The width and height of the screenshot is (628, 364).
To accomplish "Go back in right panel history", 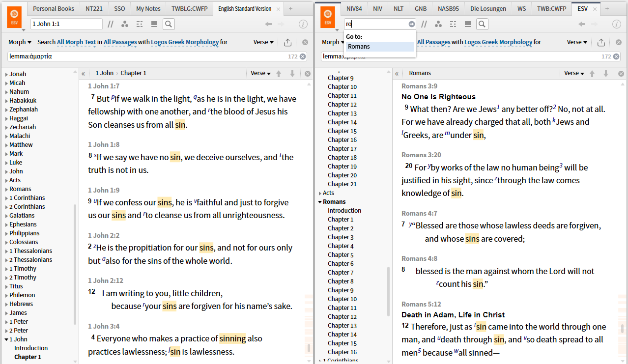I will coord(582,24).
